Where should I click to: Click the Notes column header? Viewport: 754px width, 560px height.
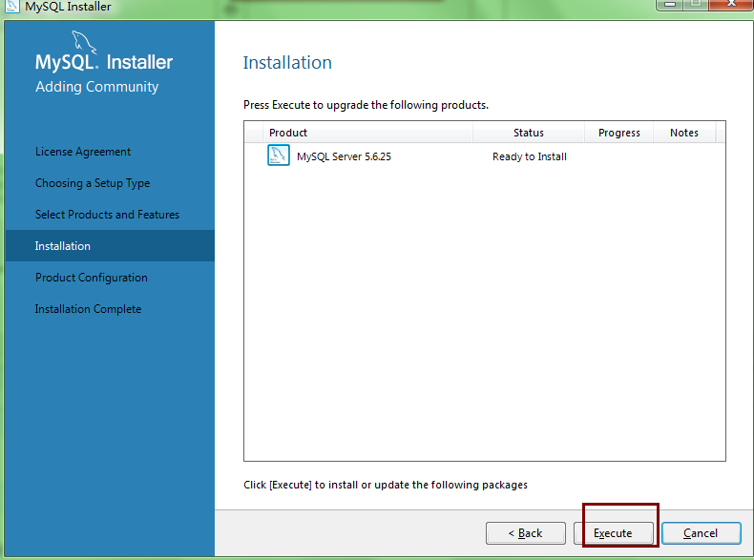pos(684,133)
